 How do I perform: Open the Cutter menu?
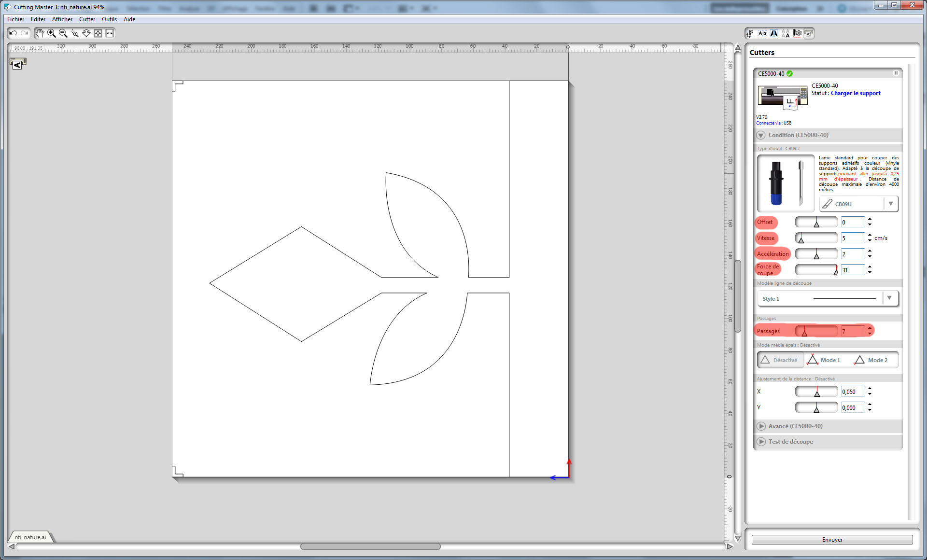[x=87, y=19]
